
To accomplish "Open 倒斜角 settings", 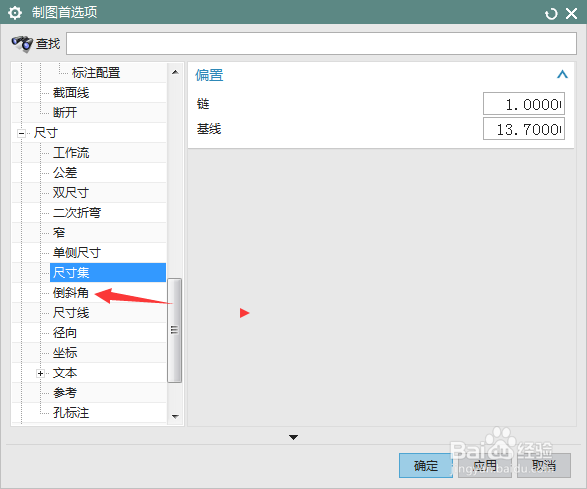I will click(x=71, y=292).
